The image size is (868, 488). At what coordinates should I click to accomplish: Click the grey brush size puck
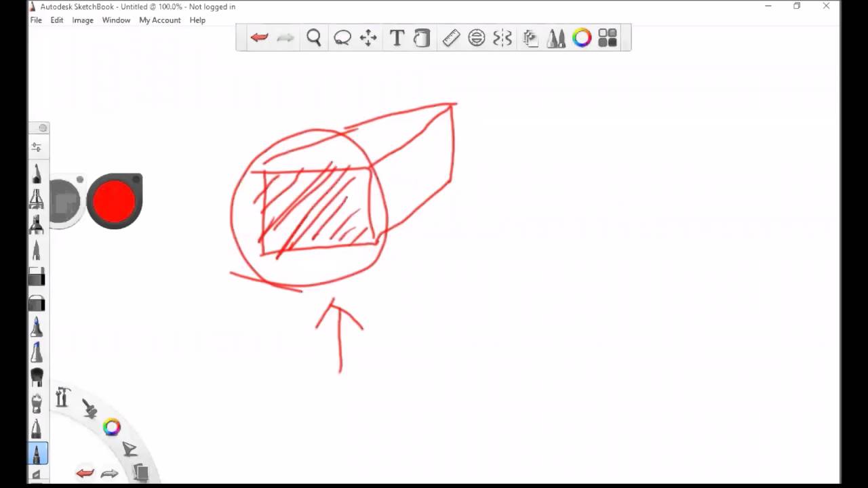click(x=65, y=201)
